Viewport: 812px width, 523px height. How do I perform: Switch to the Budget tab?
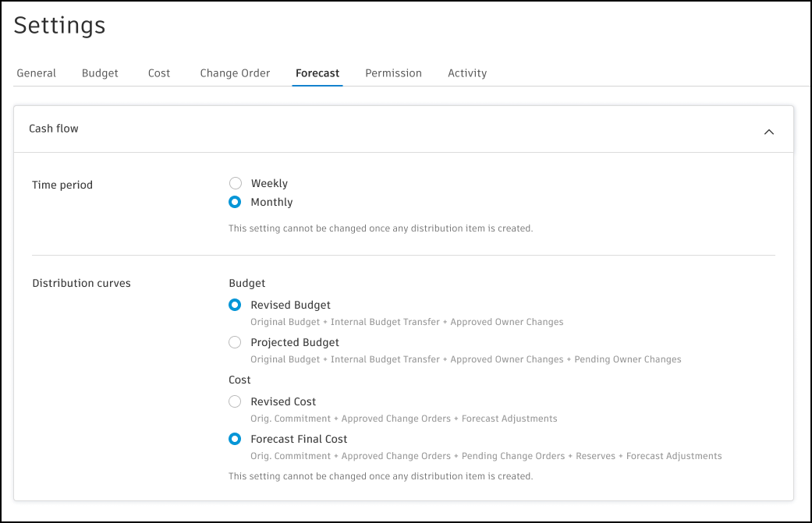pyautogui.click(x=100, y=73)
